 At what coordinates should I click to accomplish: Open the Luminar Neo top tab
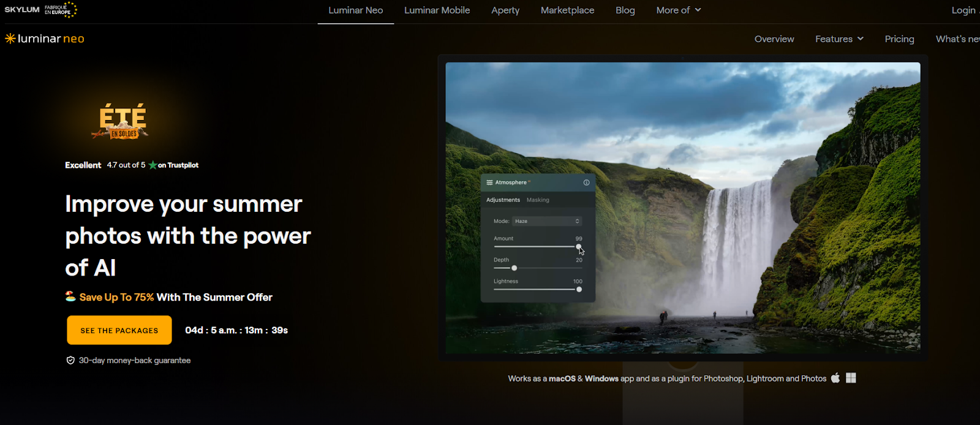point(356,10)
